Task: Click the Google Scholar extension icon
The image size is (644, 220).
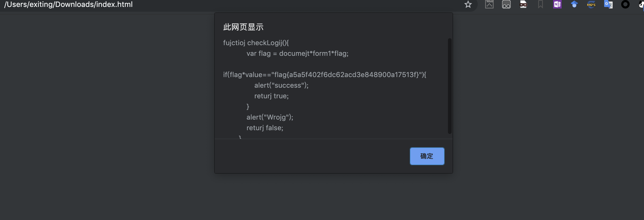Action: click(x=574, y=4)
